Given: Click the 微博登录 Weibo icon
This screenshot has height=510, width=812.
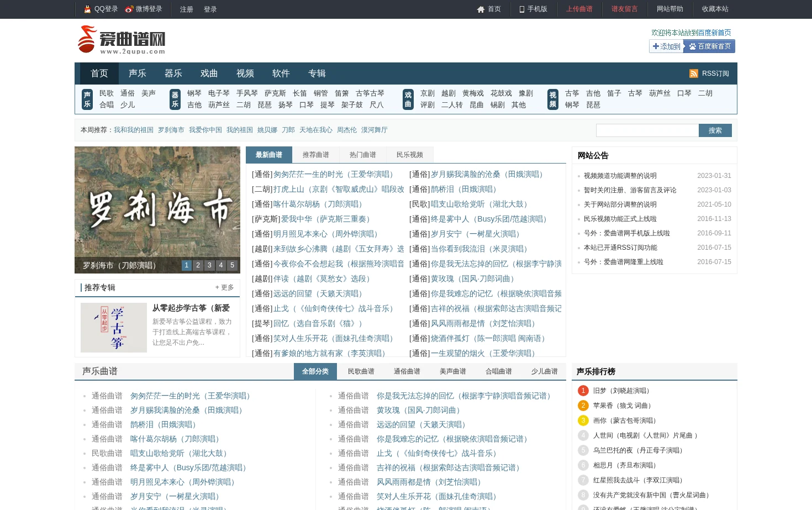Looking at the screenshot, I should coord(129,9).
